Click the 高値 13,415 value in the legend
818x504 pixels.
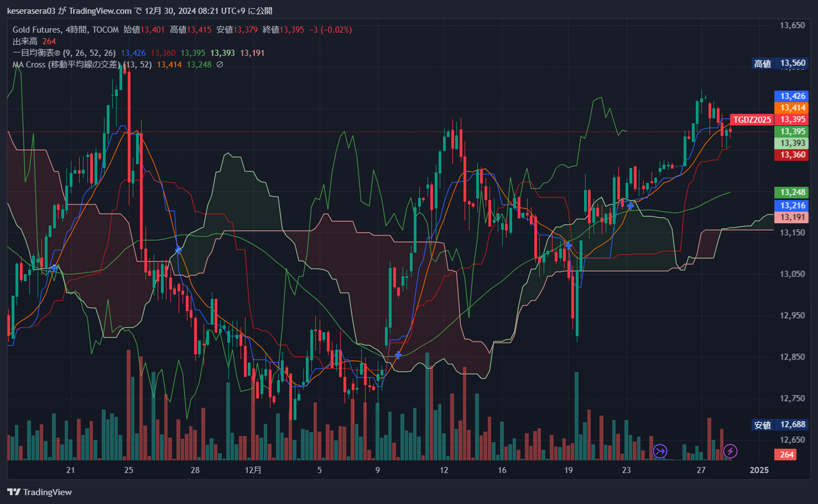point(191,29)
